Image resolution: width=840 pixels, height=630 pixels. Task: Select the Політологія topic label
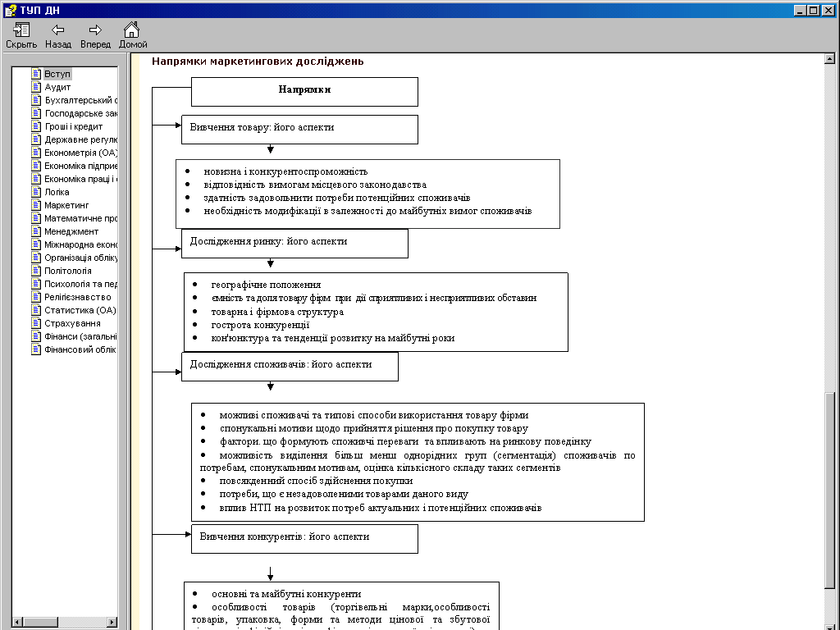coord(68,271)
